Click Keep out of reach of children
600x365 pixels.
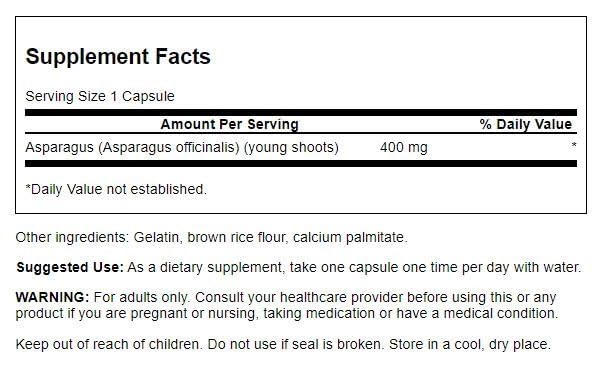[108, 344]
